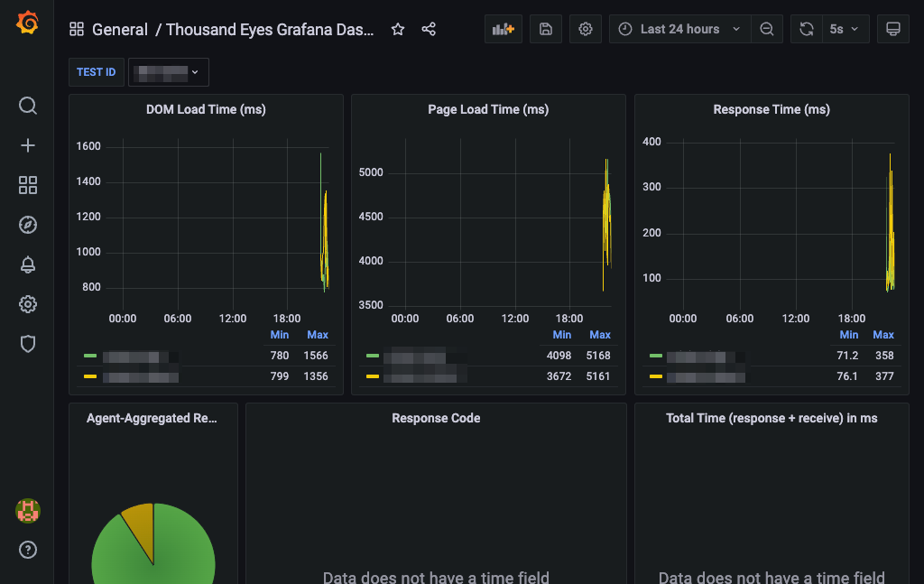
Task: Click the DOM Load Time min value 799
Action: (280, 376)
